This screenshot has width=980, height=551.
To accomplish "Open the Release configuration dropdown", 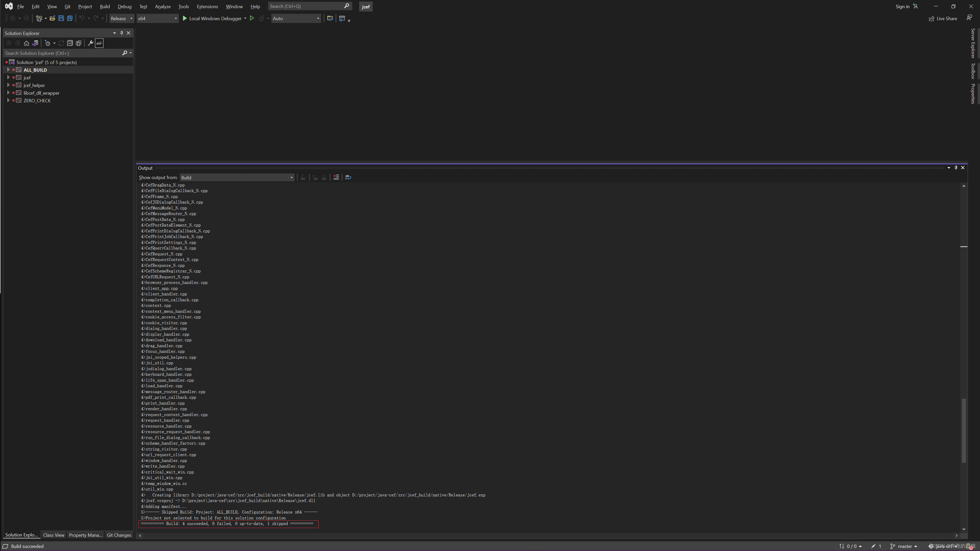I will point(122,18).
